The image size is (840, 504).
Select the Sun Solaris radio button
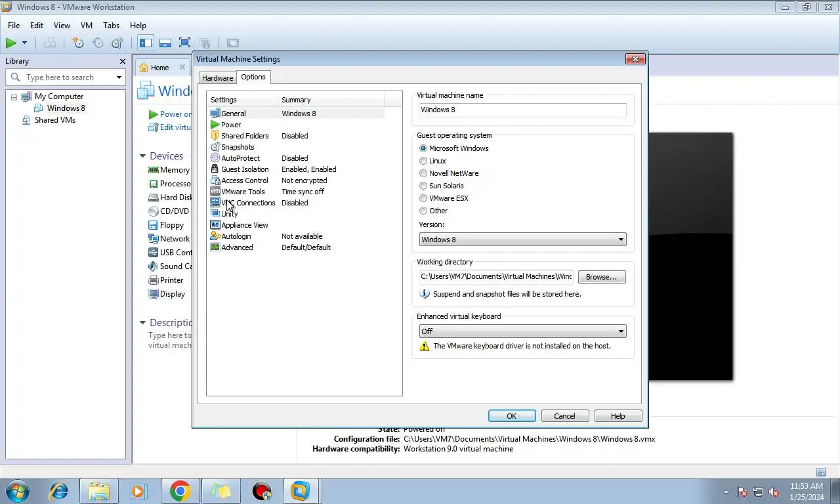[423, 186]
